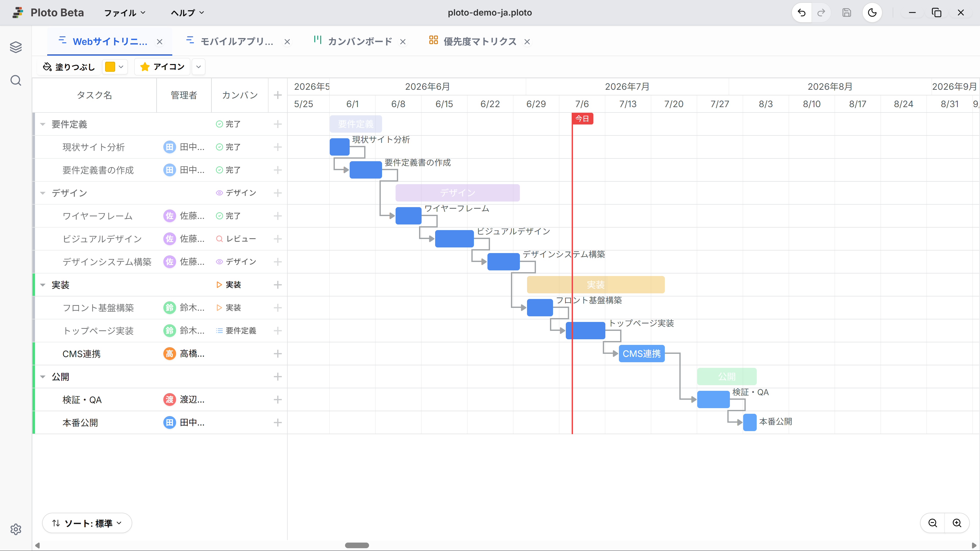Collapse the デザイン group
This screenshot has height=551, width=980.
pos(43,193)
